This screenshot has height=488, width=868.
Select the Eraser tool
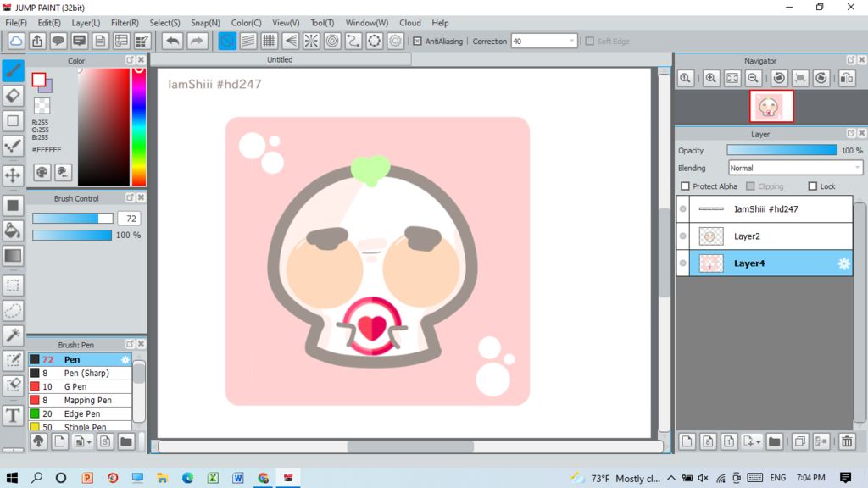click(x=14, y=95)
